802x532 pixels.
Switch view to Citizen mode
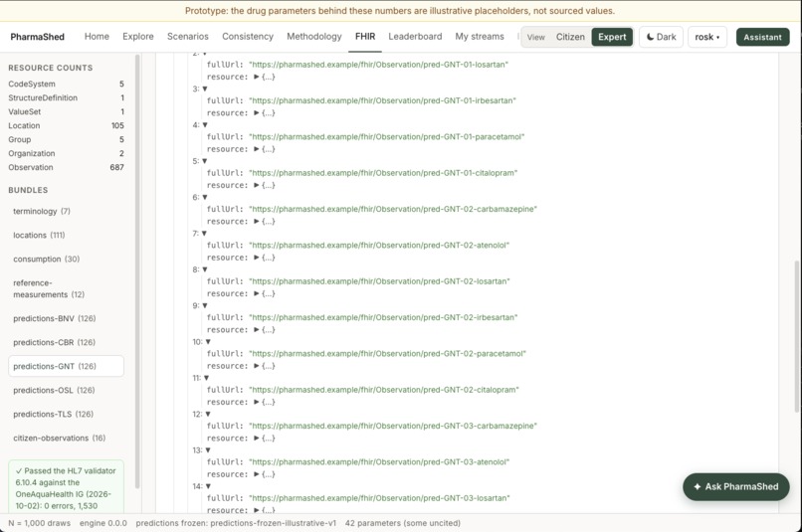pos(570,37)
